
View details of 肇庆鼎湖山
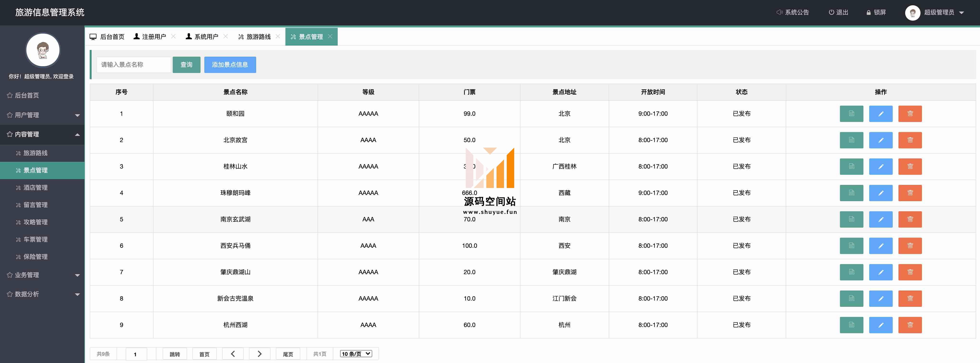pyautogui.click(x=851, y=272)
